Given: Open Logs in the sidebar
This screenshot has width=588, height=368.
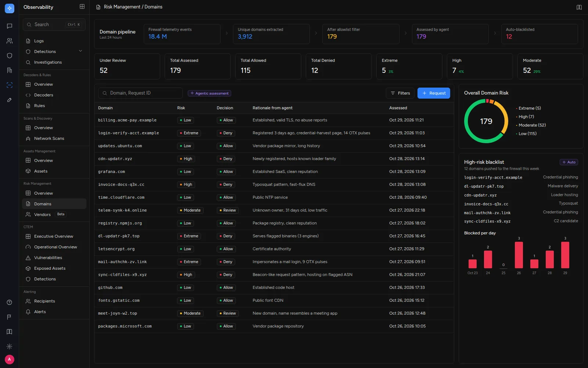Looking at the screenshot, I should pos(54,41).
